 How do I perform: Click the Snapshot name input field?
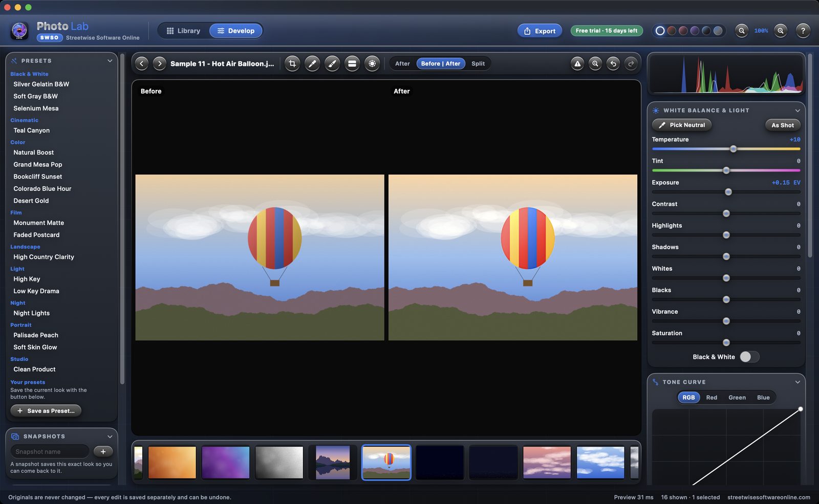pos(50,452)
